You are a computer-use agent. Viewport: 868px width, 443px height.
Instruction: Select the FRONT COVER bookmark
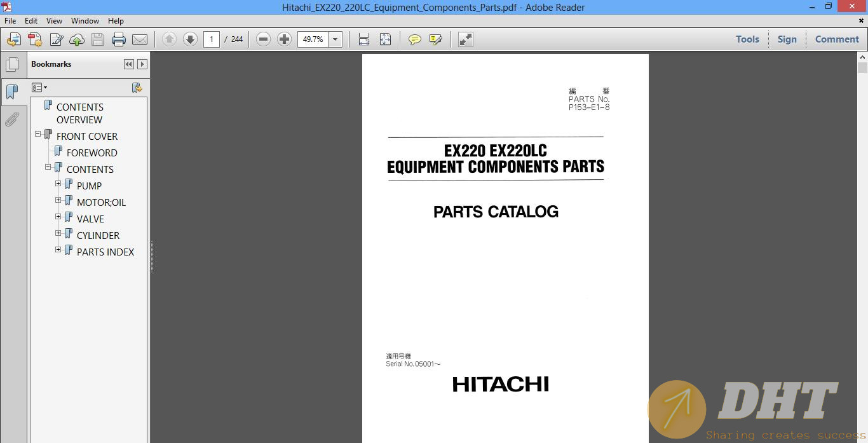coord(87,136)
